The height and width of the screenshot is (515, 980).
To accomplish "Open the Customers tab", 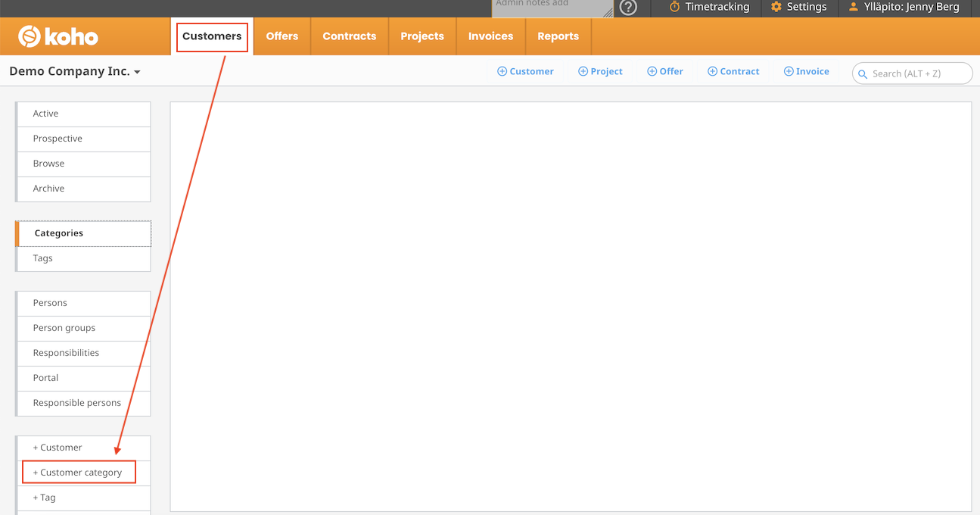I will tap(212, 36).
